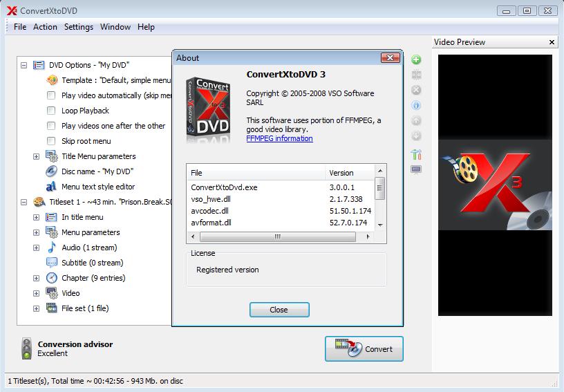This screenshot has height=392, width=564.
Task: Select the DVD Options list icon
Action: tap(39, 65)
